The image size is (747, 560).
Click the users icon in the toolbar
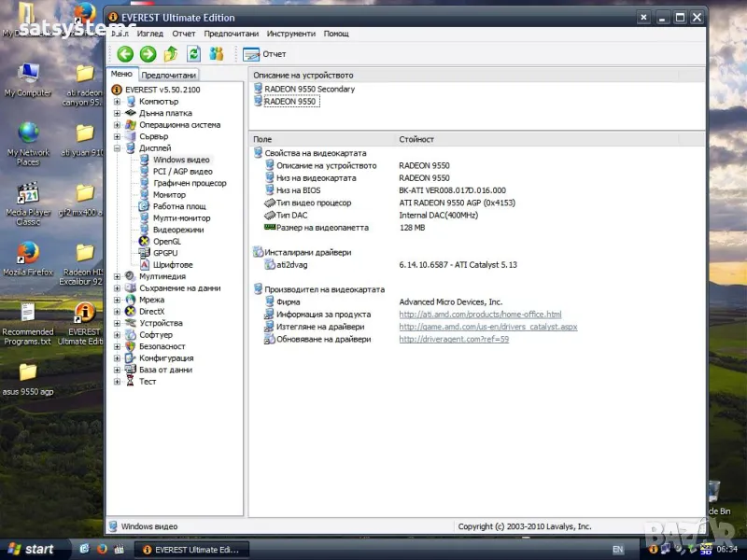217,54
